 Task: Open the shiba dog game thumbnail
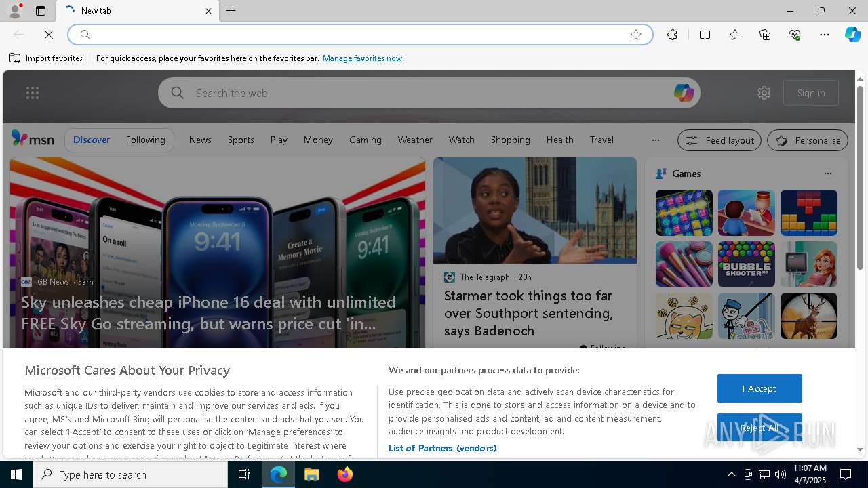[x=684, y=316]
